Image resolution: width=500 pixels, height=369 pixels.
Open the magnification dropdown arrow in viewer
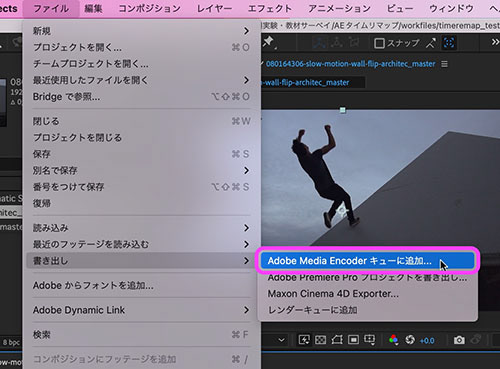(x=281, y=340)
